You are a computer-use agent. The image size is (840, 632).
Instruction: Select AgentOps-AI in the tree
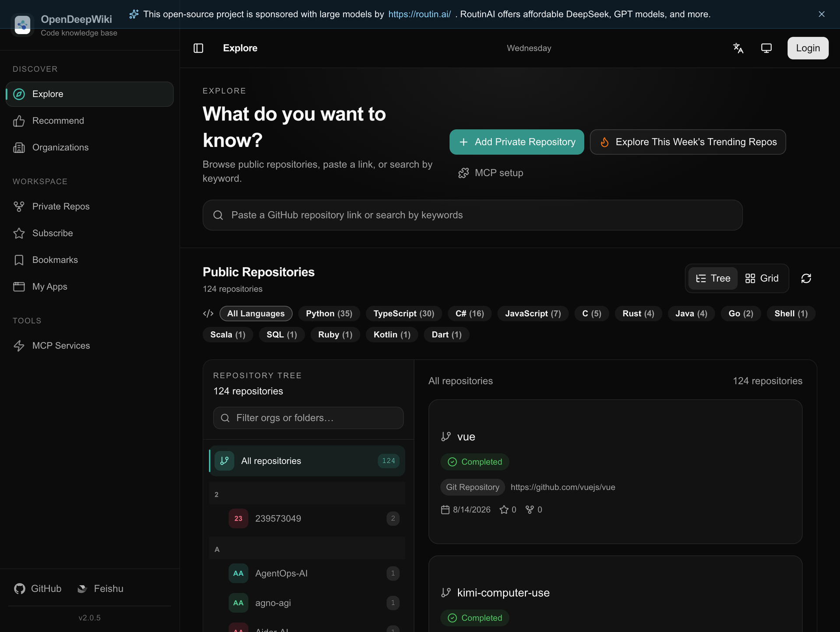pyautogui.click(x=307, y=573)
